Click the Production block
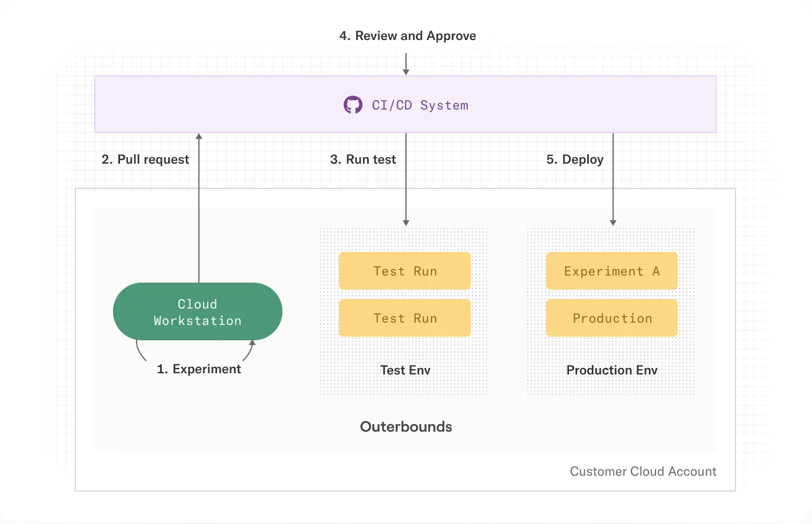 (612, 318)
